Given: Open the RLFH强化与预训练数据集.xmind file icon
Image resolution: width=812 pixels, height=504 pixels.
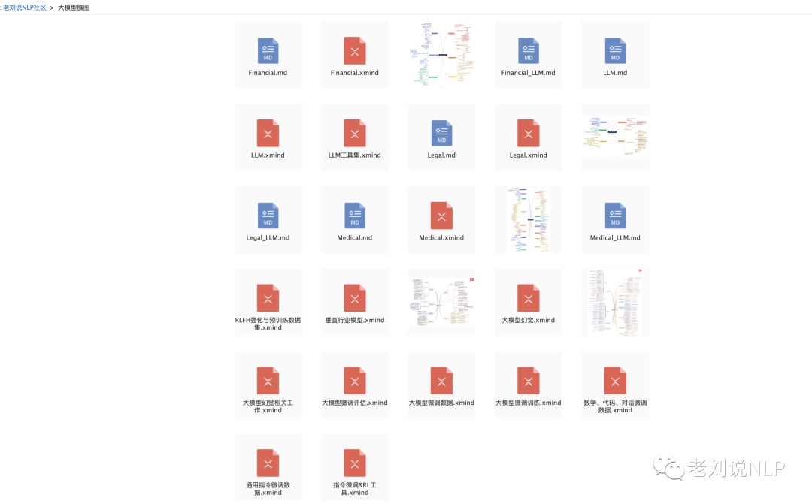Looking at the screenshot, I should [268, 298].
